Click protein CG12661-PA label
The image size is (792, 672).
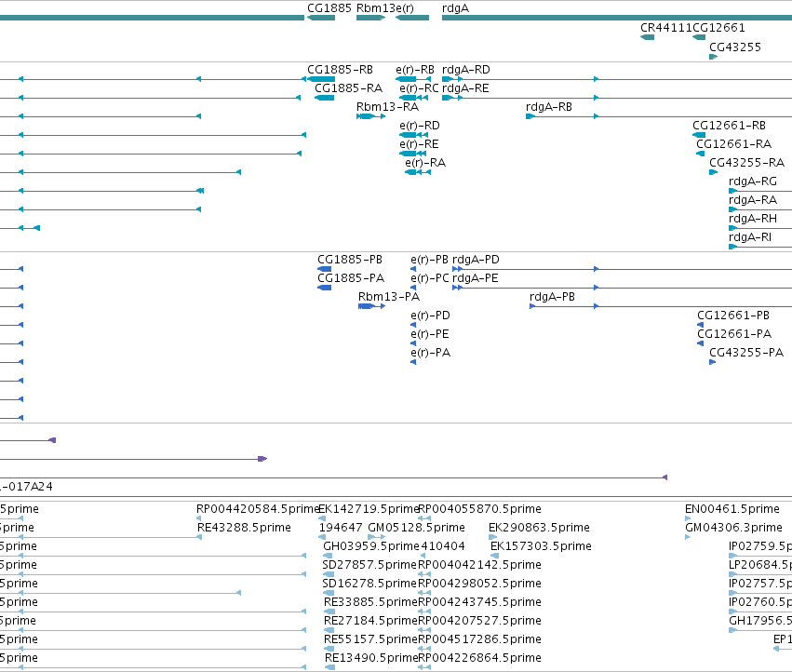click(x=734, y=334)
